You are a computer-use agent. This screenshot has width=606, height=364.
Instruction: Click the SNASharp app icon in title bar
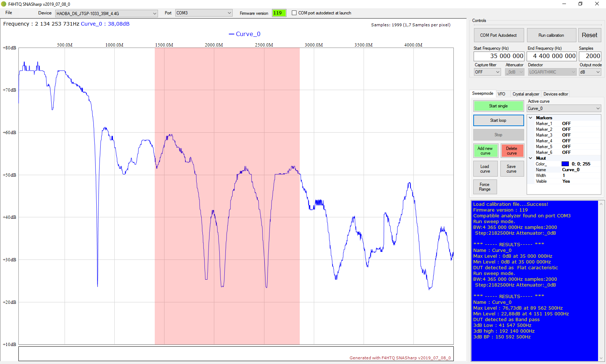[x=4, y=4]
